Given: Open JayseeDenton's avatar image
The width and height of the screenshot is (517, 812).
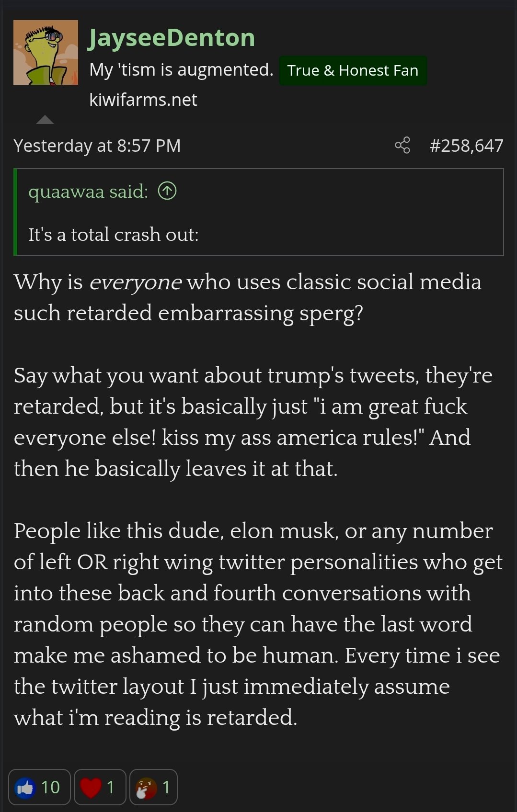Looking at the screenshot, I should 46,53.
